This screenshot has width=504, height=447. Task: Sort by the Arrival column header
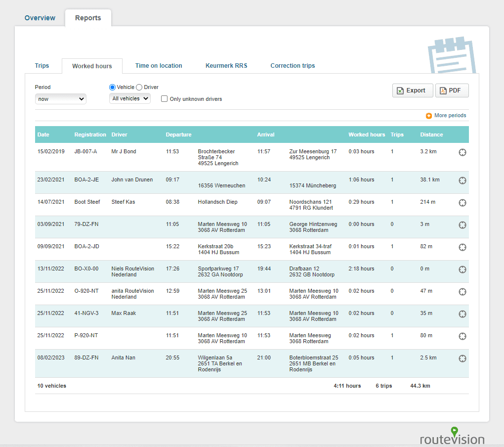265,134
